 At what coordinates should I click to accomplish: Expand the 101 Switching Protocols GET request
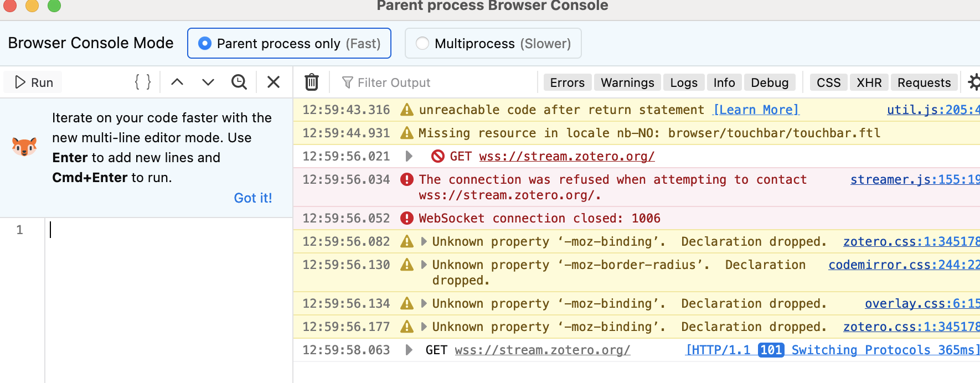click(x=409, y=350)
